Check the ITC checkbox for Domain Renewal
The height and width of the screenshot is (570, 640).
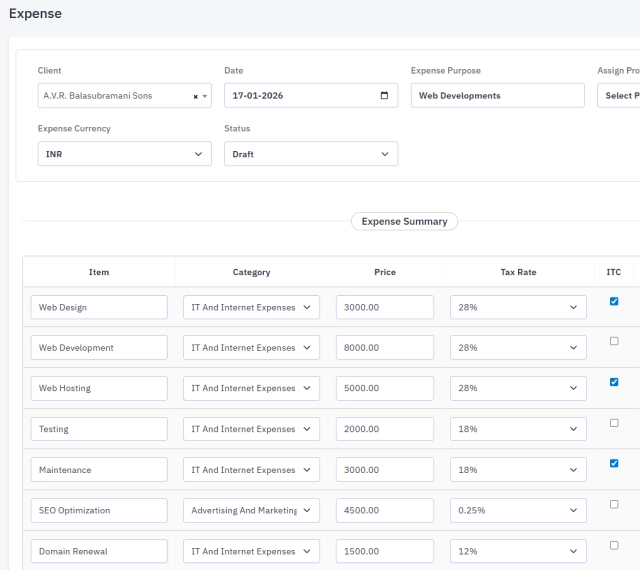(614, 545)
